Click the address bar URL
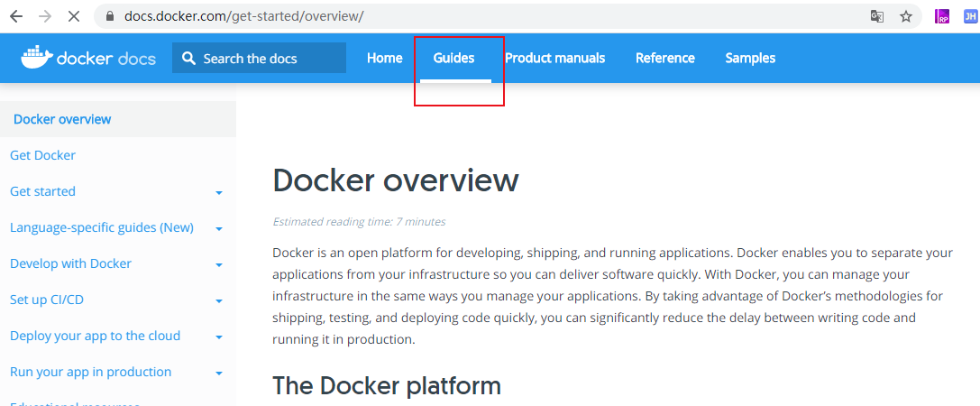This screenshot has height=406, width=980. (243, 16)
